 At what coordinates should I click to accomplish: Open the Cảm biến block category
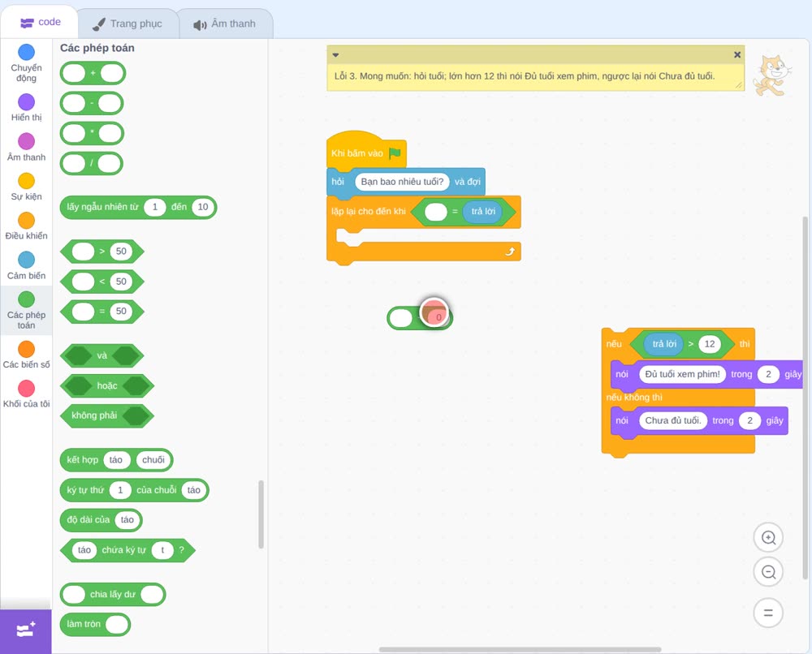[27, 265]
